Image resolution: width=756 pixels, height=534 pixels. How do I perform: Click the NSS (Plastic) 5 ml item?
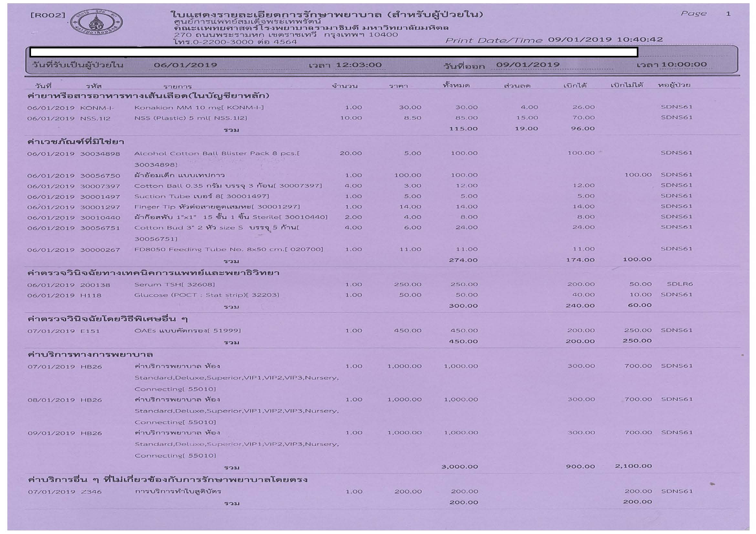(191, 118)
